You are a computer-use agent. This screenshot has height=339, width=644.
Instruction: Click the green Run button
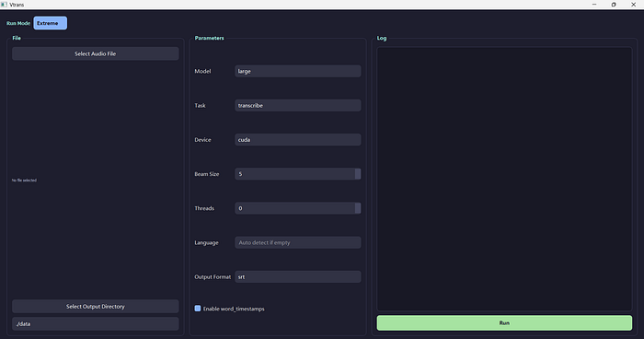click(x=504, y=323)
